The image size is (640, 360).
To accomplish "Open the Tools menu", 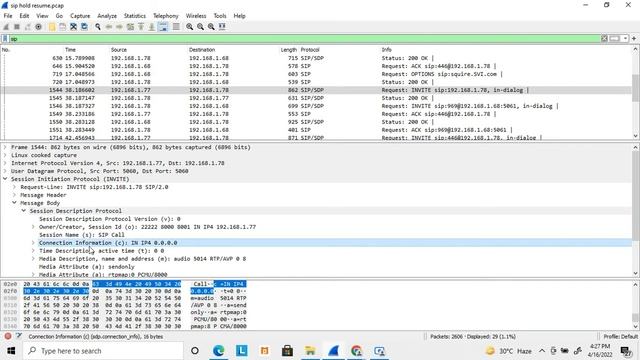I will (220, 16).
